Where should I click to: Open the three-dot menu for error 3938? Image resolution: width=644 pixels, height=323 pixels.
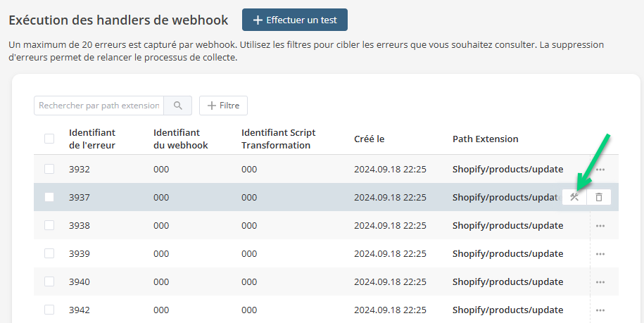[600, 226]
